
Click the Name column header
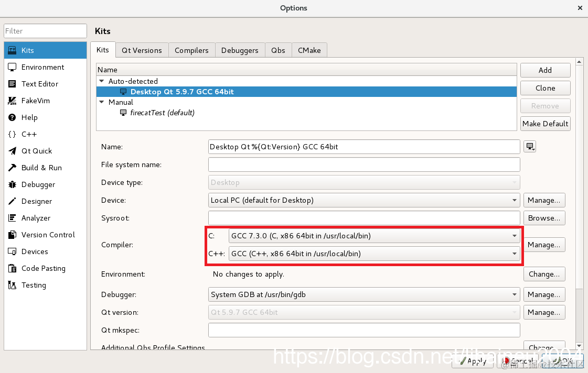[x=306, y=70]
